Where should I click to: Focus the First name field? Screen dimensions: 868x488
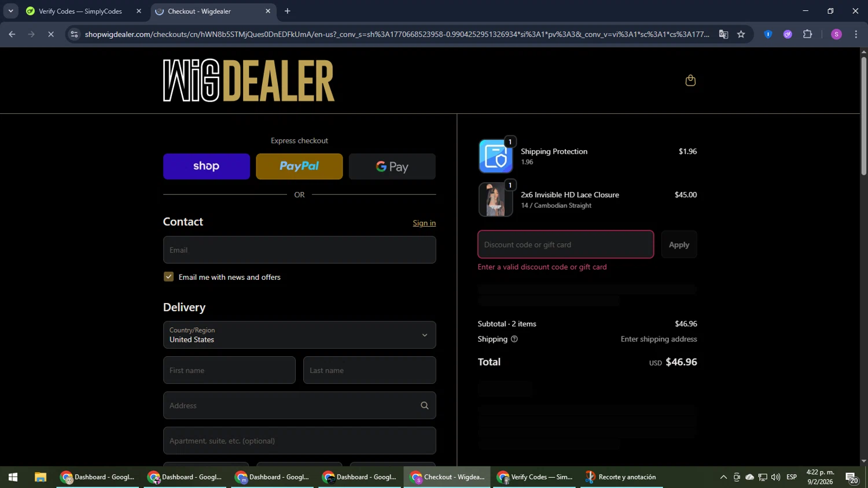tap(229, 370)
